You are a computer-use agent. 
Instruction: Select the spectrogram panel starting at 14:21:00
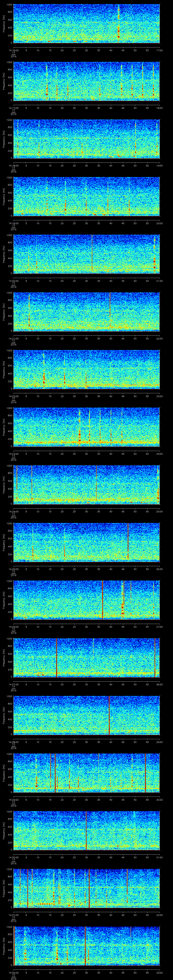(x=86, y=312)
